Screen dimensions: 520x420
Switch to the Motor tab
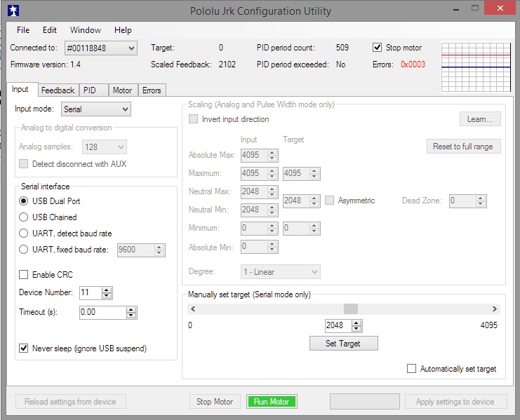coord(122,90)
